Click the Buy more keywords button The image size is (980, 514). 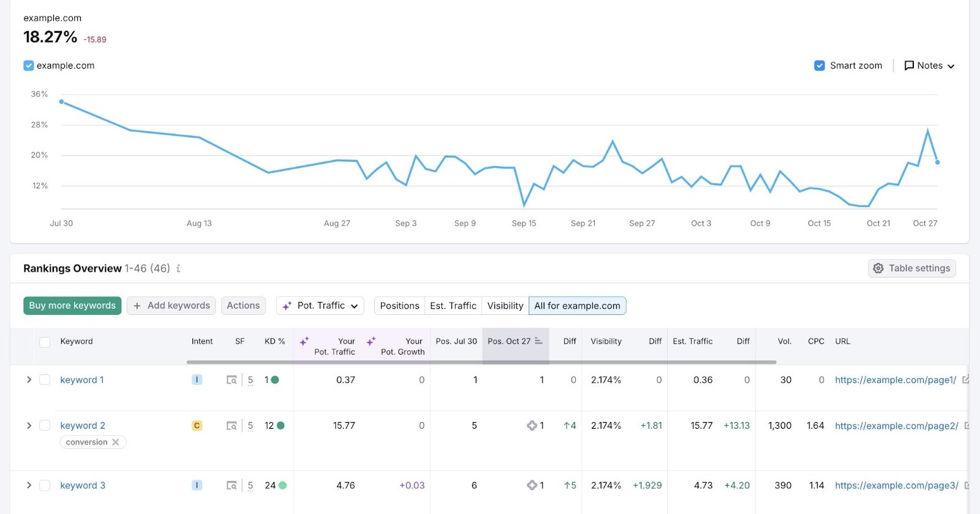[72, 306]
